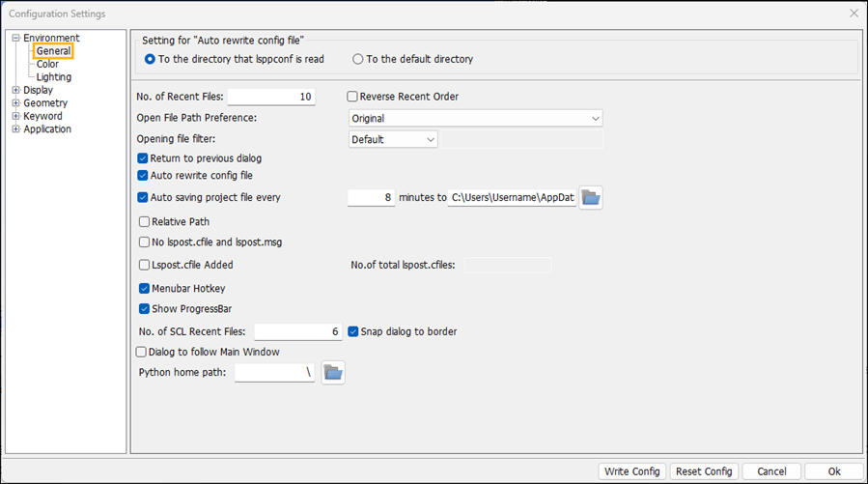Close the Configuration Settings dialog
The width and height of the screenshot is (868, 484).
(854, 14)
